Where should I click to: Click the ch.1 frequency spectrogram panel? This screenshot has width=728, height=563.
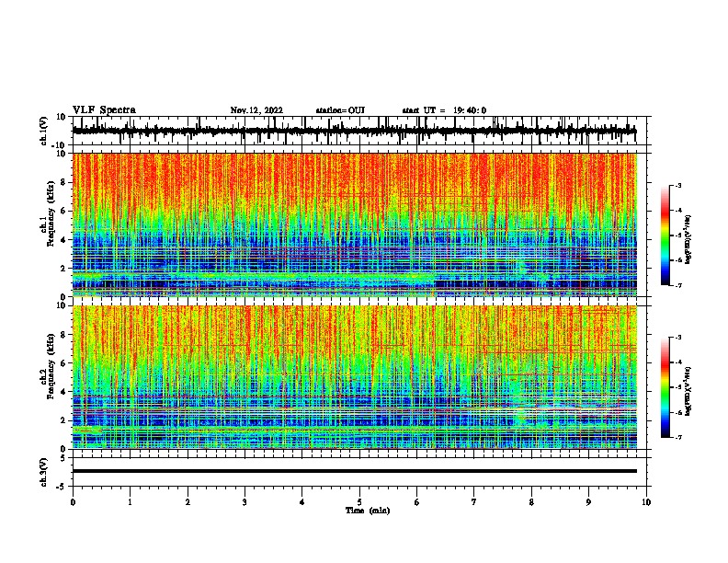click(355, 224)
